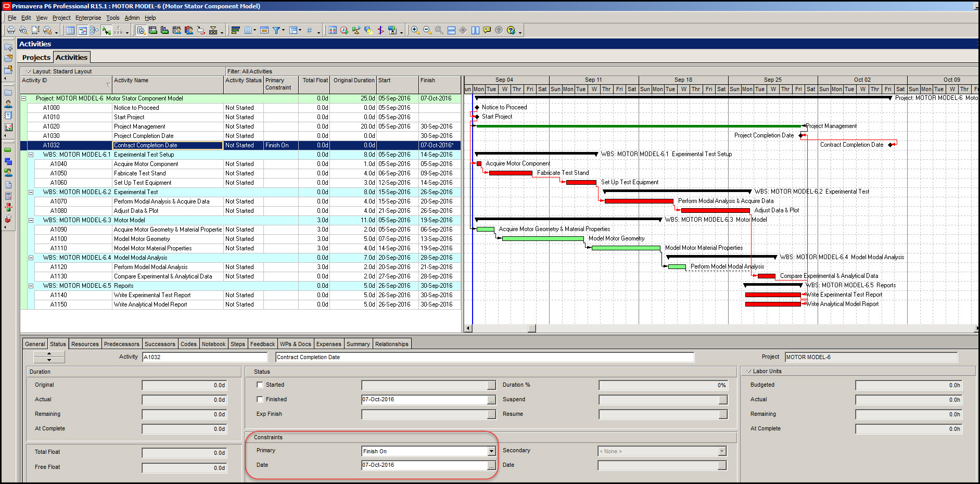
Task: Open the Notebook details tab
Action: click(213, 344)
